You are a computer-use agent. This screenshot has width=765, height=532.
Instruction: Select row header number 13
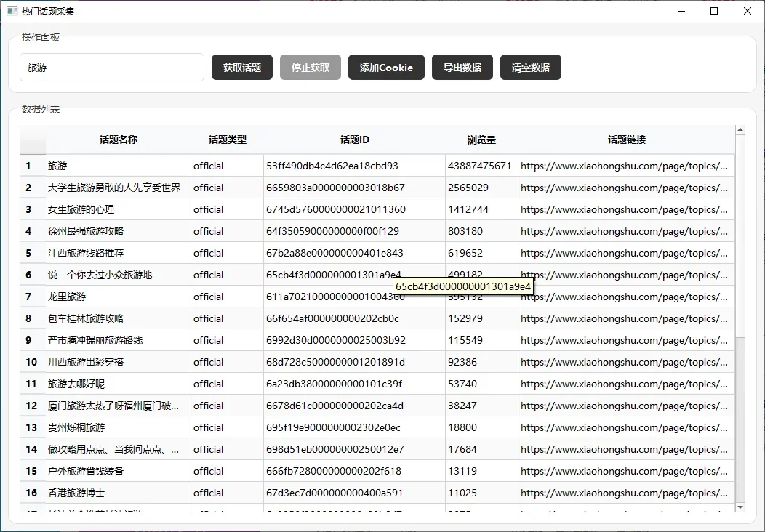(32, 427)
